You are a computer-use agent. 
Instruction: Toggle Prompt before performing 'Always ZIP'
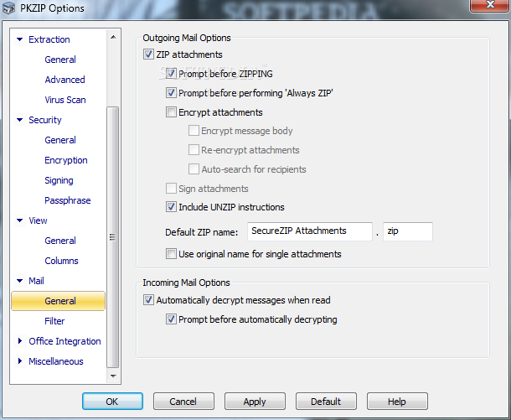(171, 92)
